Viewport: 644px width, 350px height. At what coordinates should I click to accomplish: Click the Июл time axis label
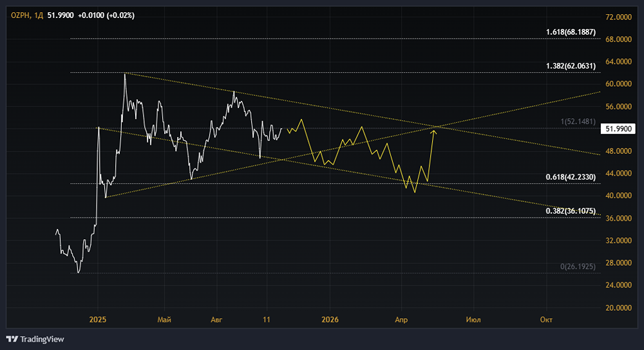tap(473, 320)
